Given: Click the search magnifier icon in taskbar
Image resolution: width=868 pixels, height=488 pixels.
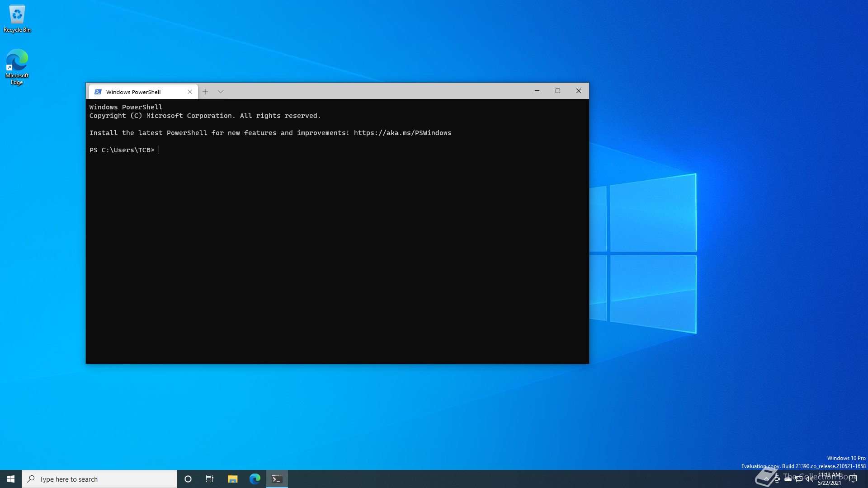Looking at the screenshot, I should [31, 479].
